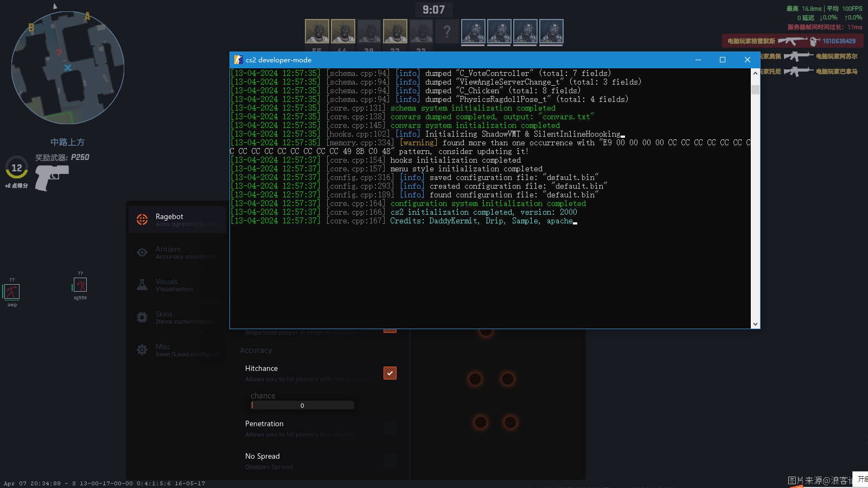
Task: Click the Penetration option label
Action: (264, 423)
